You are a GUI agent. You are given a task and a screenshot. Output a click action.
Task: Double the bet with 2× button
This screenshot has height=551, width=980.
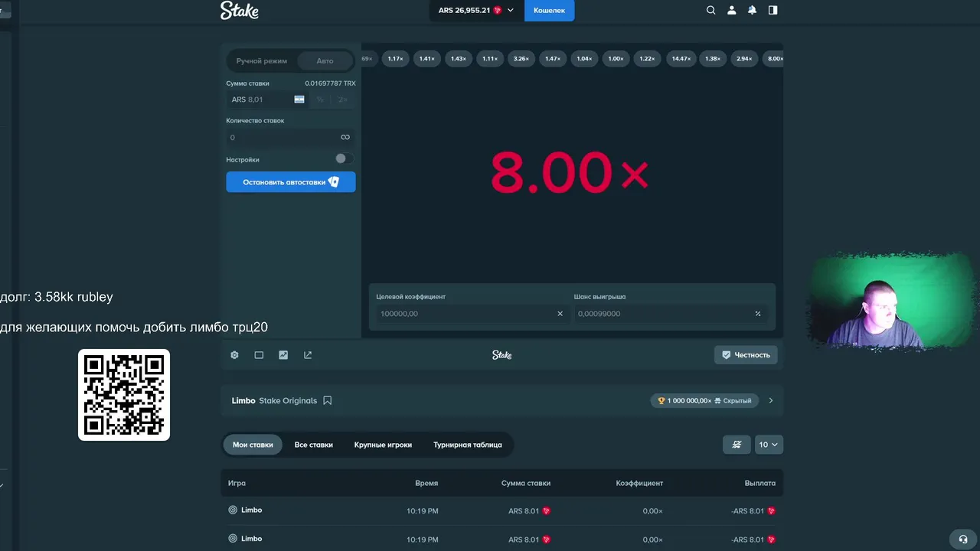point(342,99)
